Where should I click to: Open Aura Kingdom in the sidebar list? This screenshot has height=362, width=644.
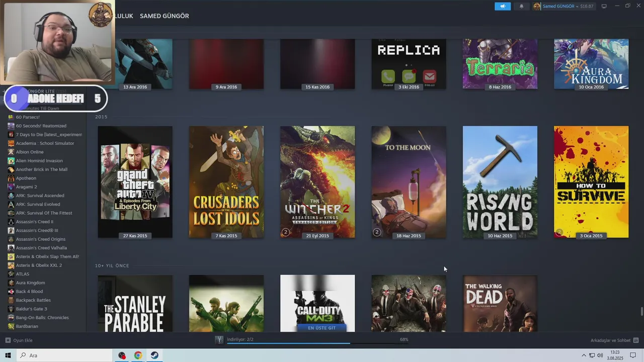pos(30,283)
